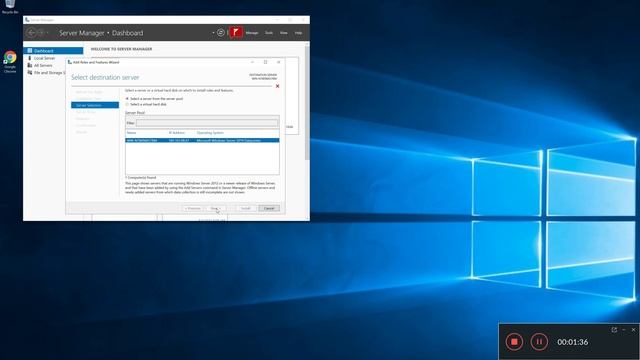Open the View menu
Viewport: 640px width, 360px height.
click(284, 33)
